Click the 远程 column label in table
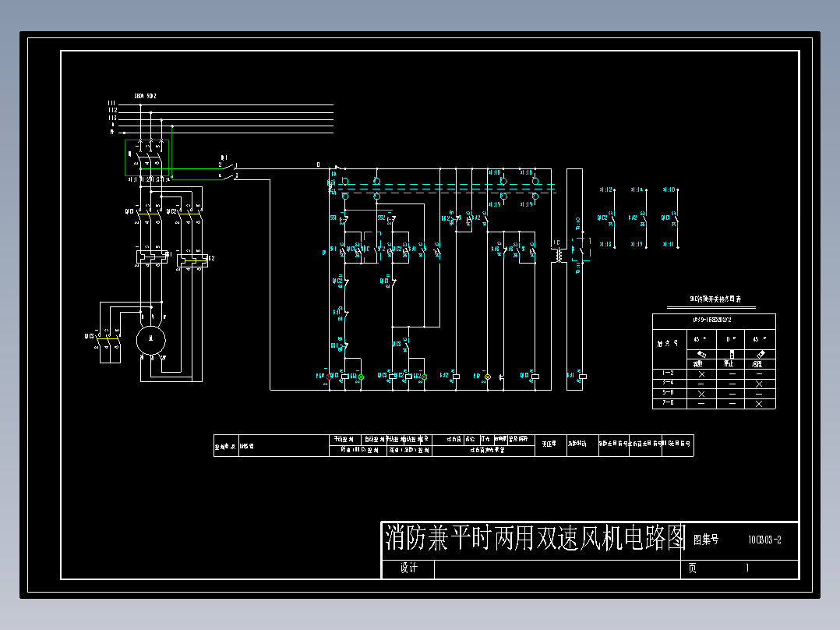The width and height of the screenshot is (840, 630). coord(757,363)
